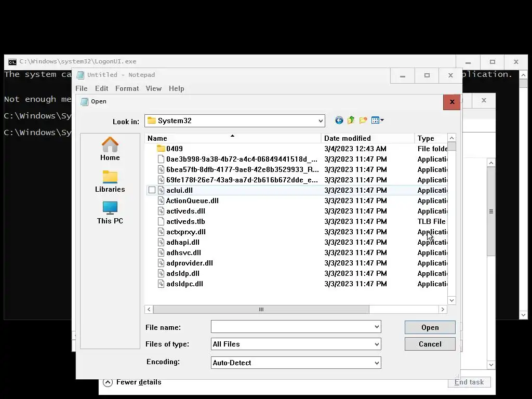Click the command prompt title bar icon

[12, 62]
